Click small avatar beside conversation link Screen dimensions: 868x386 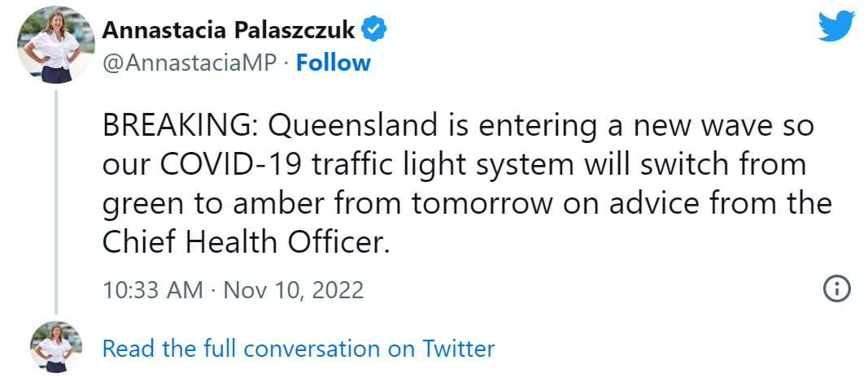[x=56, y=347]
